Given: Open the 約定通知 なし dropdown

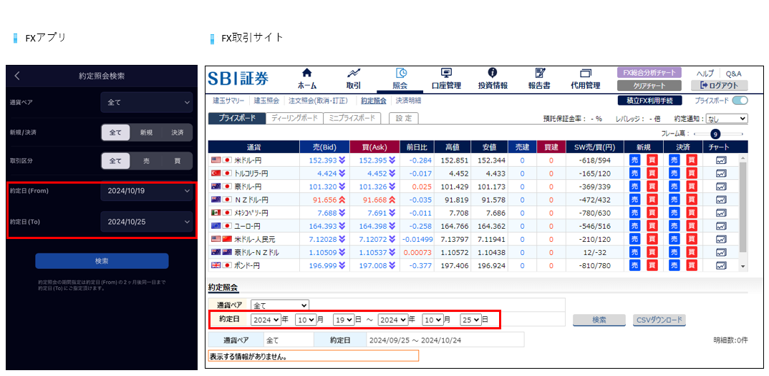Looking at the screenshot, I should tap(727, 119).
